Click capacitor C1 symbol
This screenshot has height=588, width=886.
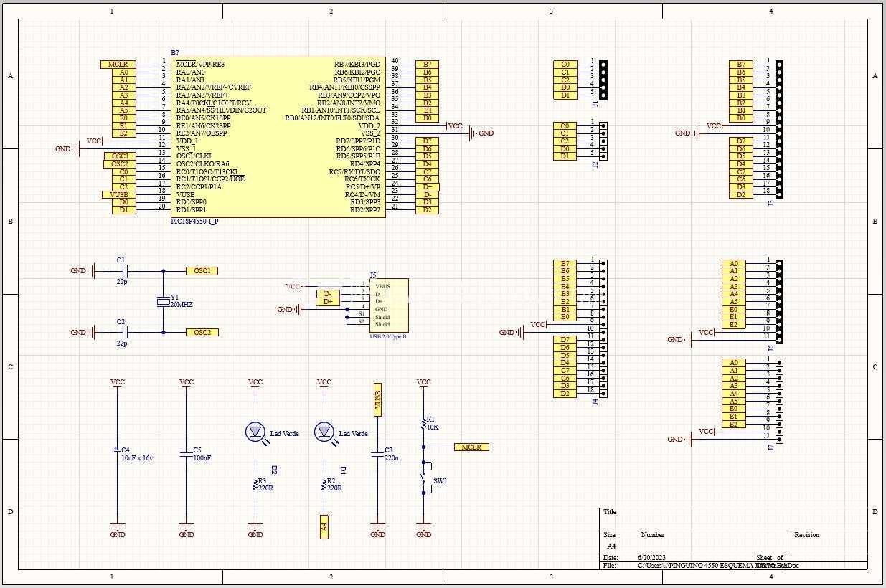pos(126,271)
